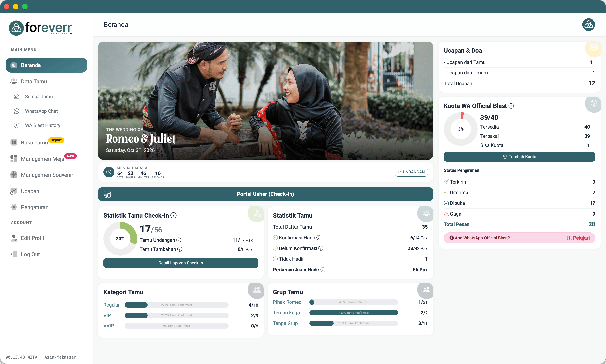Click the Pelajari link

pos(578,238)
